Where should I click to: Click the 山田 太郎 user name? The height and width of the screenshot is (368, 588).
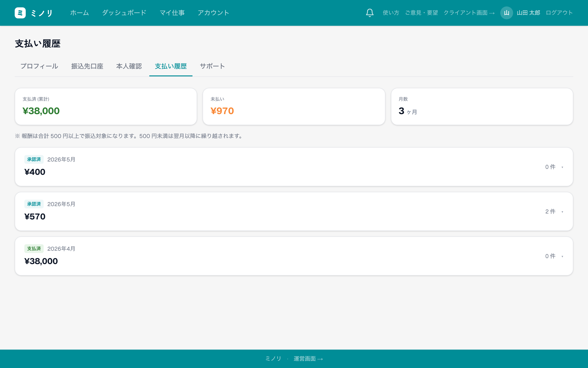pos(528,13)
